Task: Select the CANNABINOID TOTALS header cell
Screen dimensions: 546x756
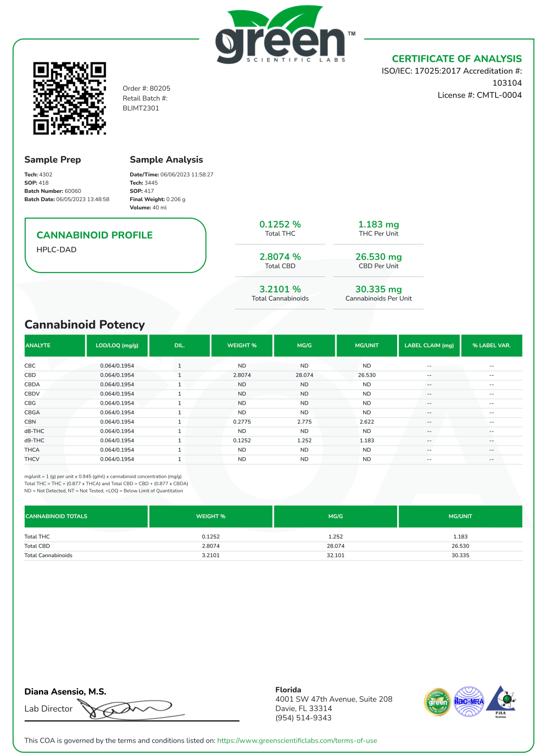Action: pos(86,516)
